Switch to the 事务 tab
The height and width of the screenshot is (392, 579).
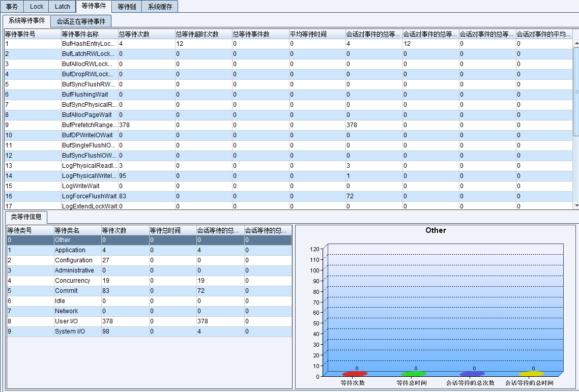[12, 7]
